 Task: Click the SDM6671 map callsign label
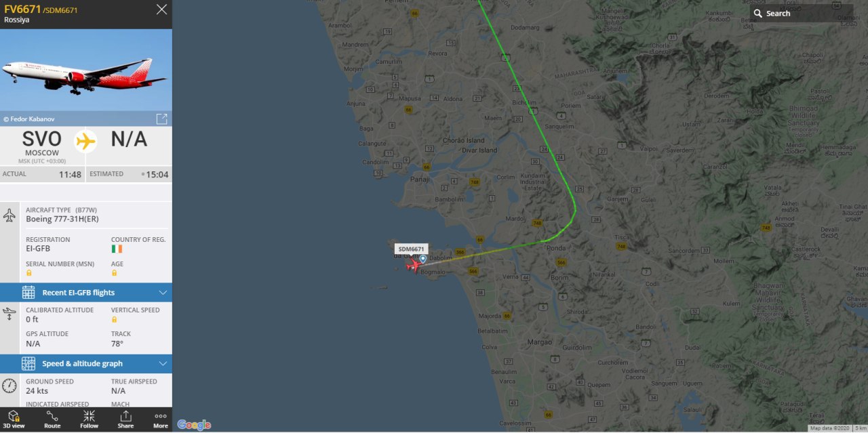(x=411, y=249)
